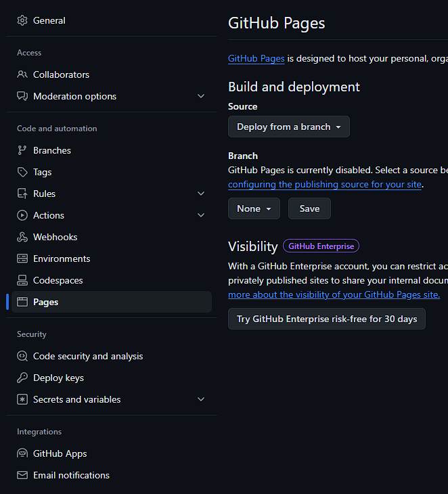Screen dimensions: 448x494
Task: Open the None branch selector dropdown
Action: 254,208
